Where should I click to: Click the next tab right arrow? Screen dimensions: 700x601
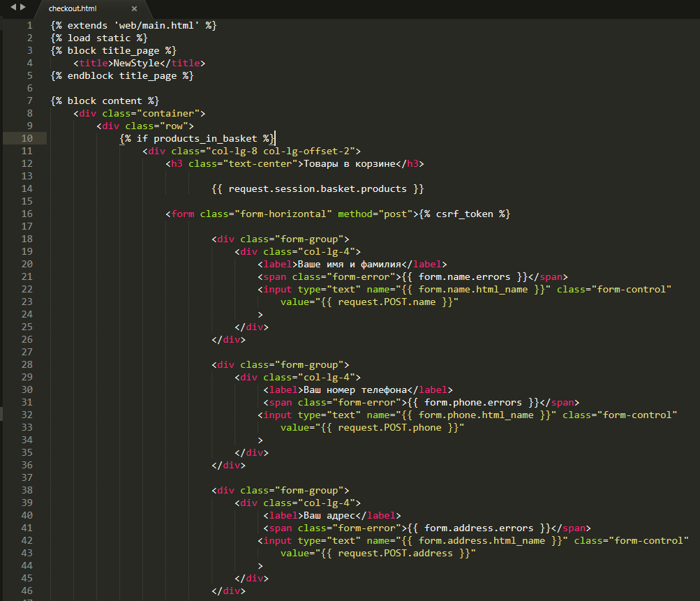23,8
